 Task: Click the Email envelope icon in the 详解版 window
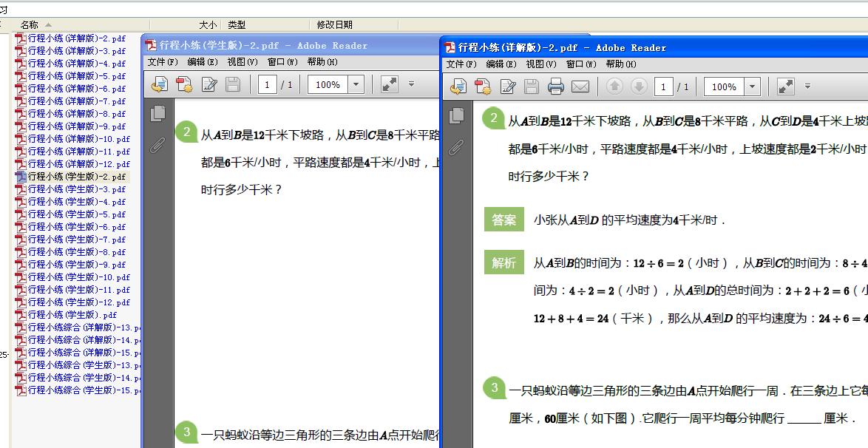[580, 87]
